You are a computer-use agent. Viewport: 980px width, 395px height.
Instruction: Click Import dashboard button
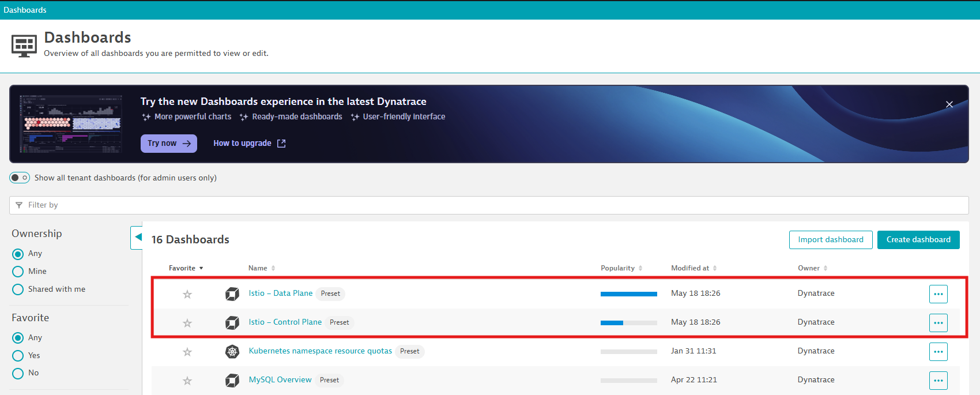831,240
